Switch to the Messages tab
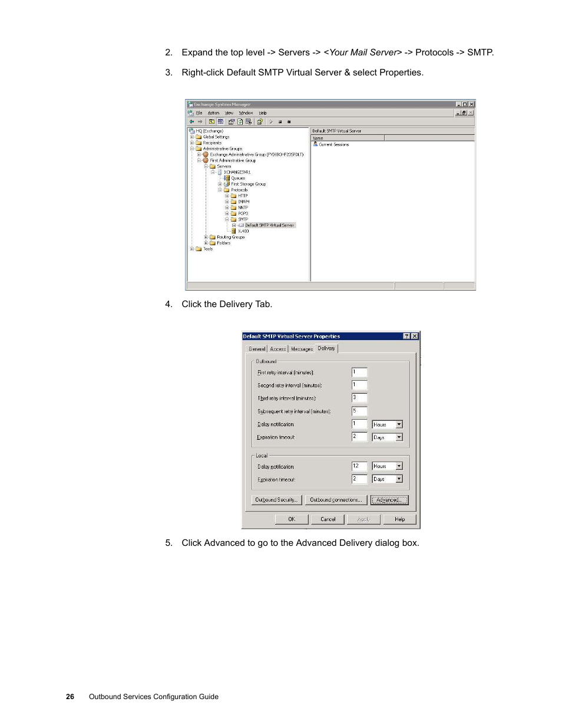Viewport: 562px width, 728px height. [x=302, y=349]
